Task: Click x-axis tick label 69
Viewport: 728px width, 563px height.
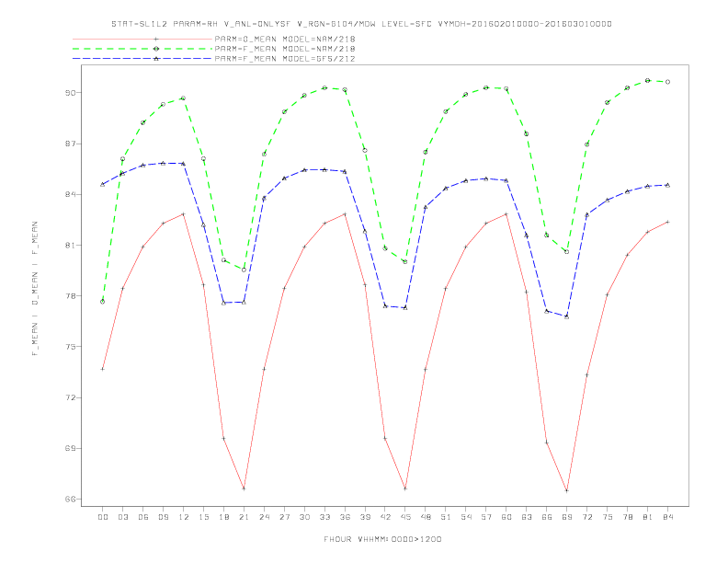Action: click(x=567, y=517)
